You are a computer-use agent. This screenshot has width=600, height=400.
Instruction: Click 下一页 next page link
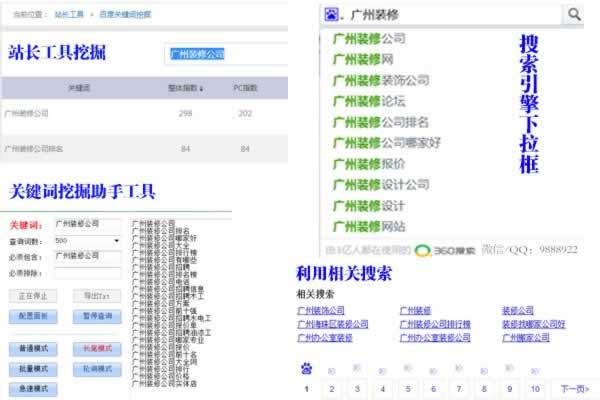pyautogui.click(x=575, y=389)
